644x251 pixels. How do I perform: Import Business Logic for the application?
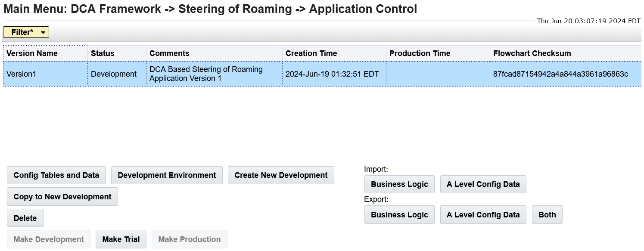(399, 184)
